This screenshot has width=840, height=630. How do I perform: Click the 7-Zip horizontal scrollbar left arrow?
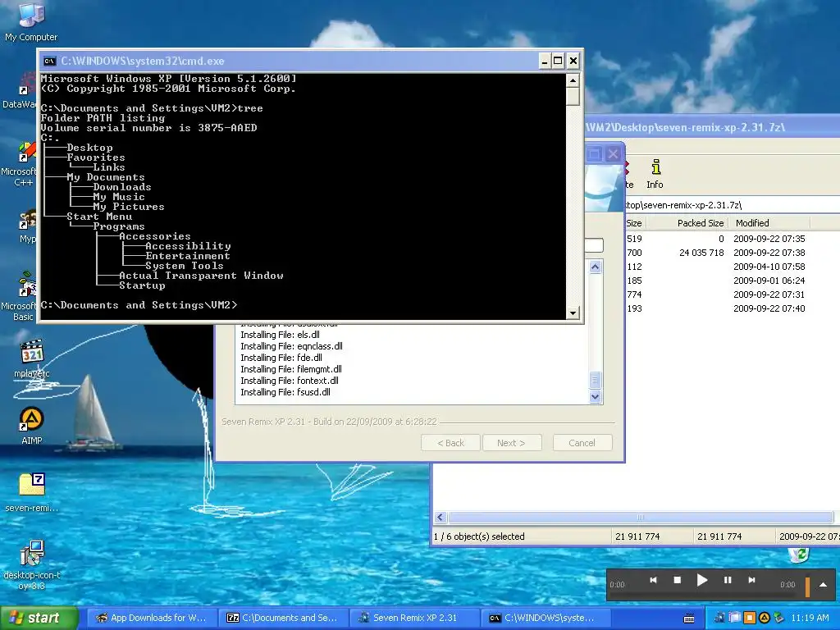(441, 517)
